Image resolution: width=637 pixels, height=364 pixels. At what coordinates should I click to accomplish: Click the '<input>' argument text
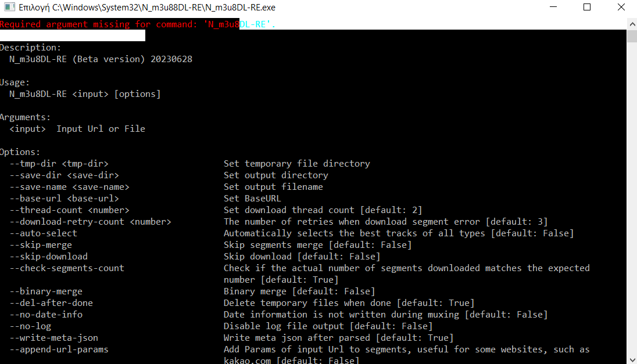pyautogui.click(x=27, y=129)
